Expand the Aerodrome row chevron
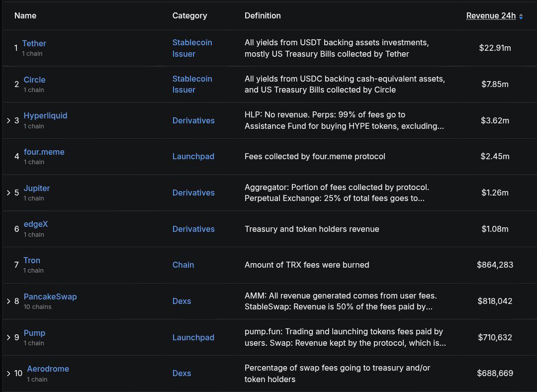Image resolution: width=537 pixels, height=392 pixels. (8, 373)
